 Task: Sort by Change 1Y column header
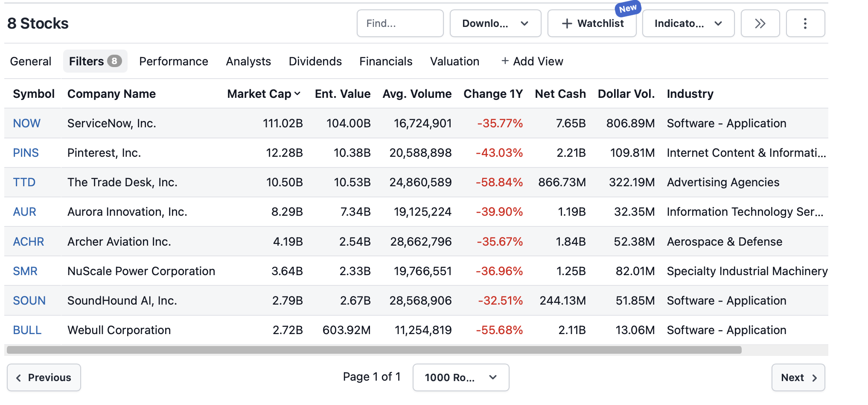pyautogui.click(x=493, y=94)
